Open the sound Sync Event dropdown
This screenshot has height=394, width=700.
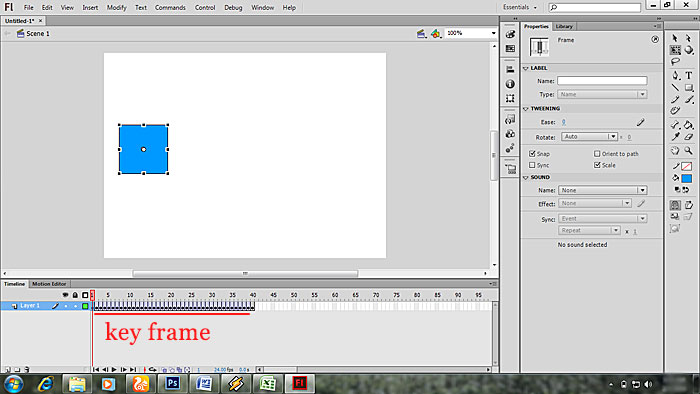tap(602, 219)
